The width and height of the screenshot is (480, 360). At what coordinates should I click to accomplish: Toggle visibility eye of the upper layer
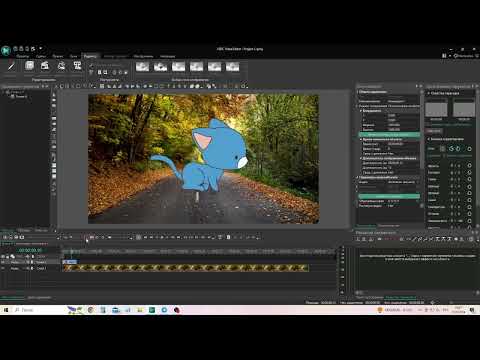tap(3, 262)
